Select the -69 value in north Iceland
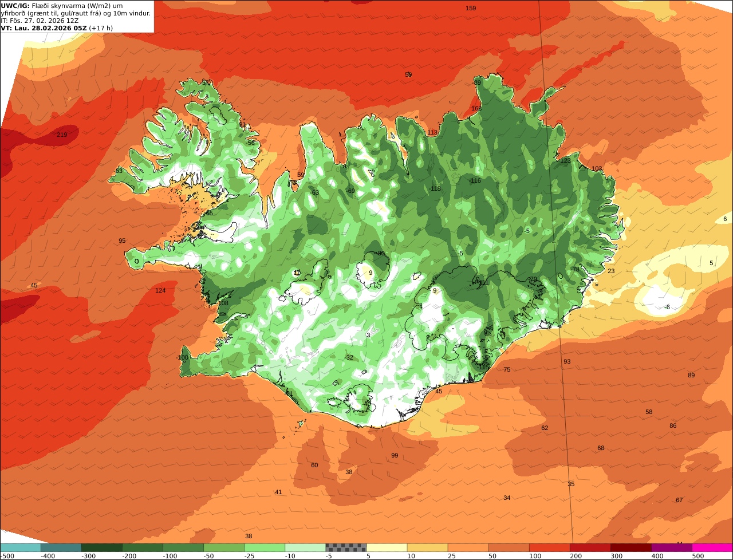This screenshot has width=733, height=560. [350, 191]
